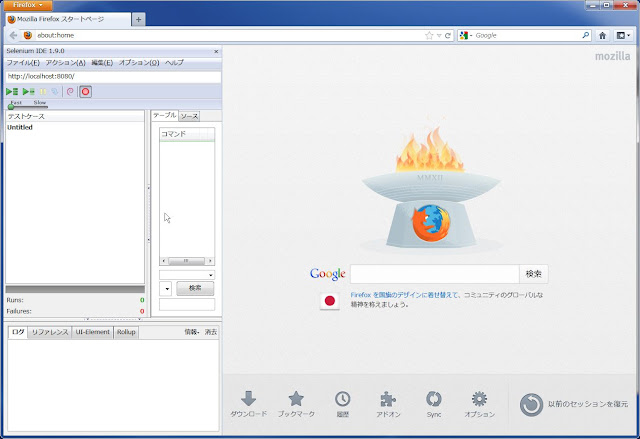Open the ヘルプ menu
Screen dimensions: 640x439
pos(174,63)
